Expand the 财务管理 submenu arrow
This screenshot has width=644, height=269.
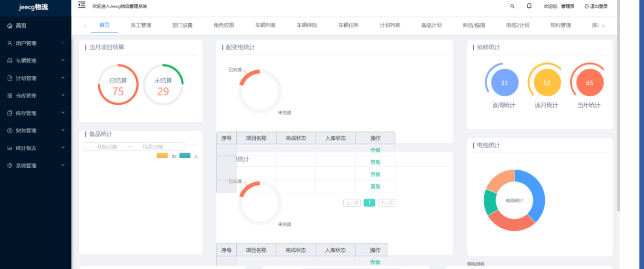(x=63, y=130)
